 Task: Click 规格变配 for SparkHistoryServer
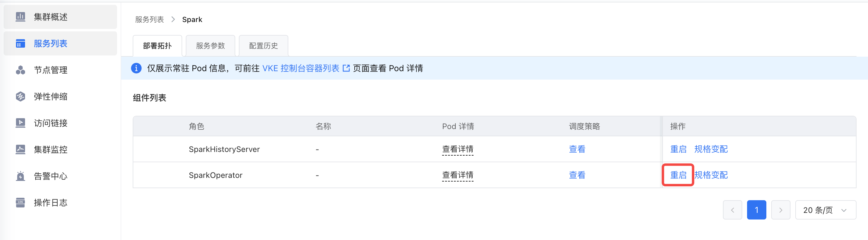pyautogui.click(x=711, y=149)
